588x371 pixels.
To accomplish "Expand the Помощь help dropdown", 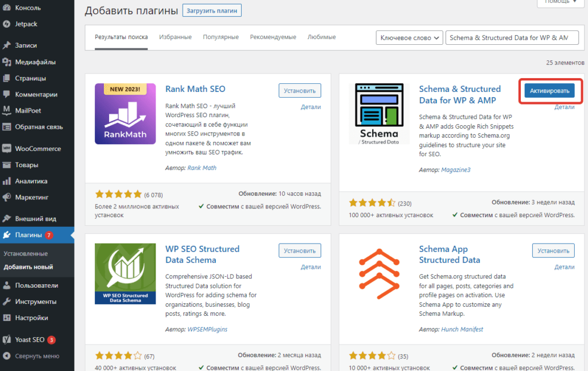I will tap(560, 2).
